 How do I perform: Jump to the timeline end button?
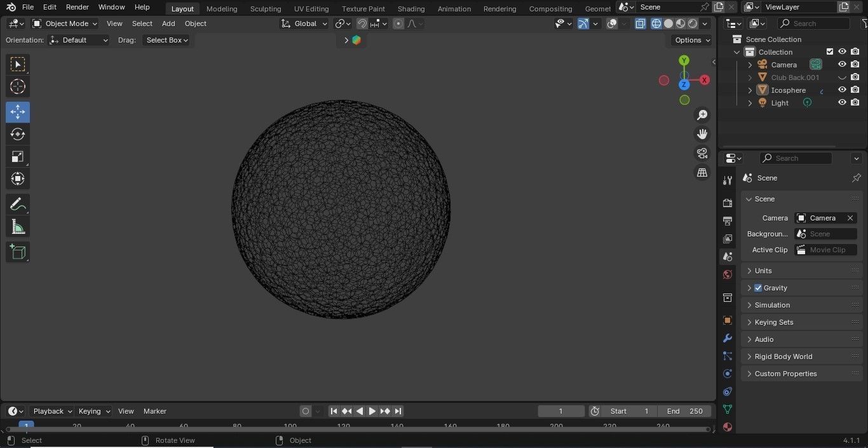coord(398,411)
